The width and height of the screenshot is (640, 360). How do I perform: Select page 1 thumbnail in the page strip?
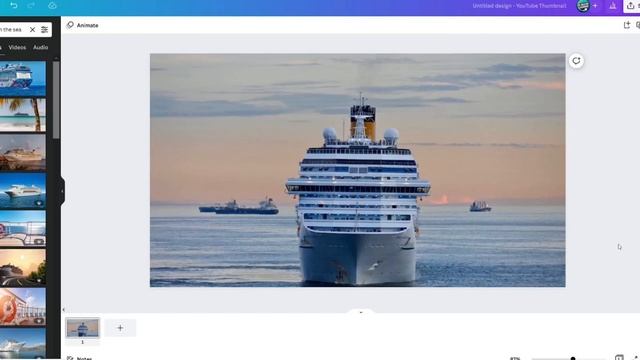pos(82,328)
